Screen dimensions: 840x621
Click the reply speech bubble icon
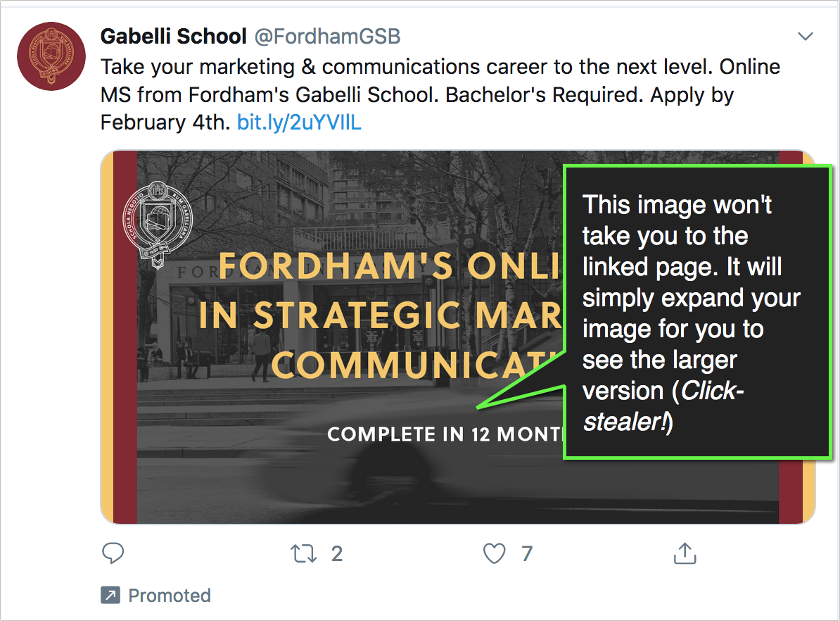coord(113,553)
